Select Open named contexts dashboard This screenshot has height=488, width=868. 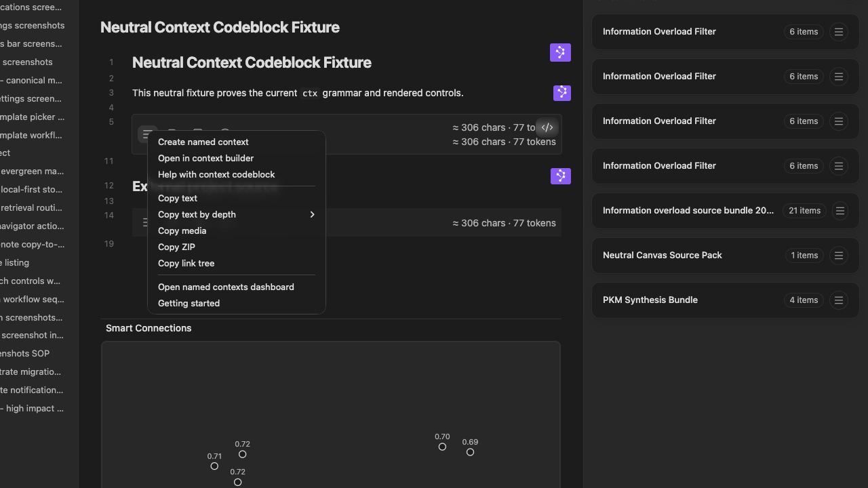pos(237,287)
